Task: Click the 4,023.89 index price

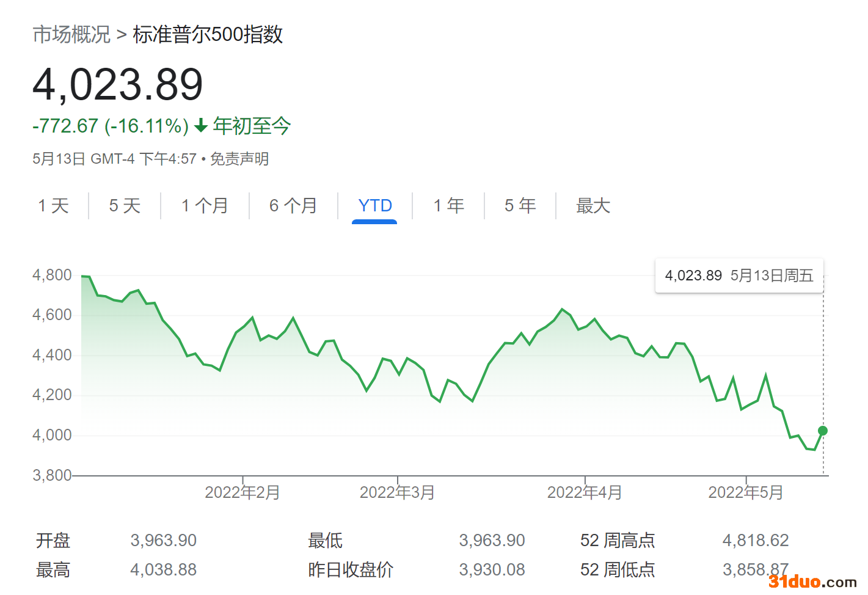Action: [118, 84]
